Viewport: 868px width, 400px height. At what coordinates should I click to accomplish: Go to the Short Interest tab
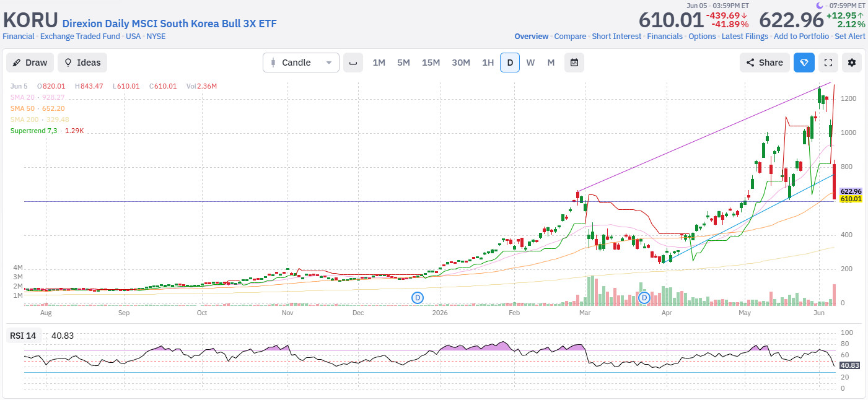616,37
